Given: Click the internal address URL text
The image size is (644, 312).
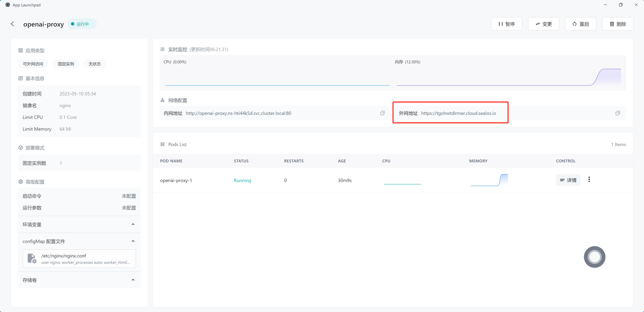Looking at the screenshot, I should 238,113.
